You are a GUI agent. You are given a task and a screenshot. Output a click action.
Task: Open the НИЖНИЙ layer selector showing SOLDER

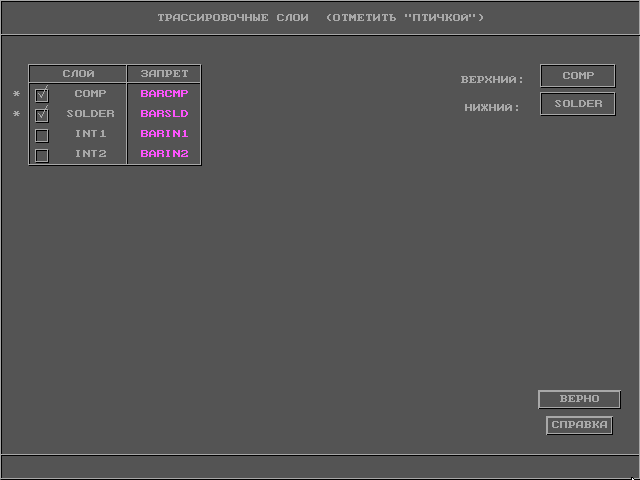[x=578, y=104]
